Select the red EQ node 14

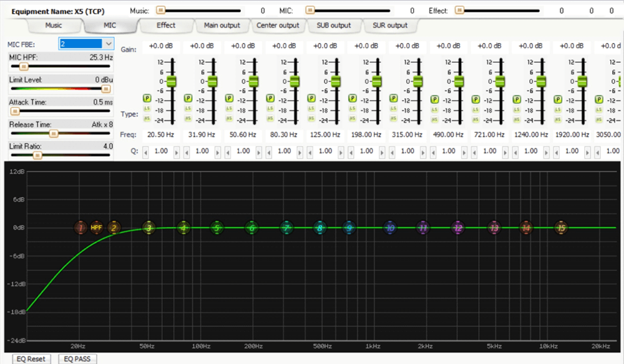pos(526,228)
